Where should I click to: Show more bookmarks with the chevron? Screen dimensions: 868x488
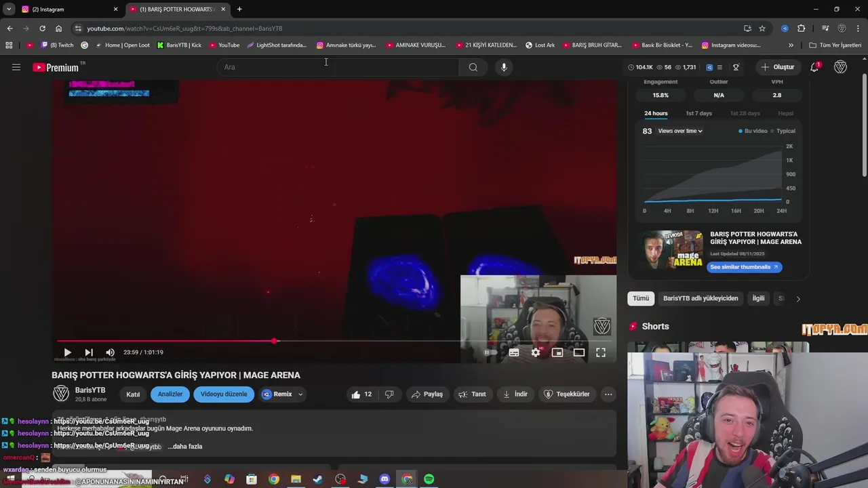(x=791, y=45)
